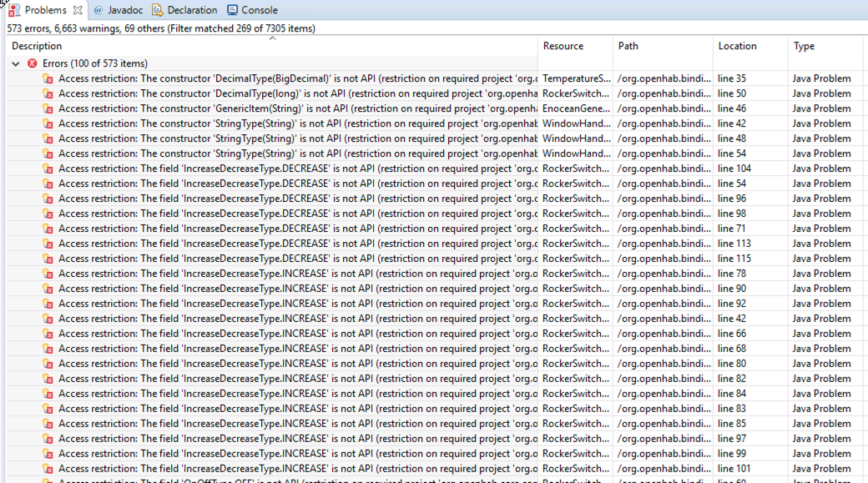
Task: Sort by the Description column header
Action: coord(37,46)
